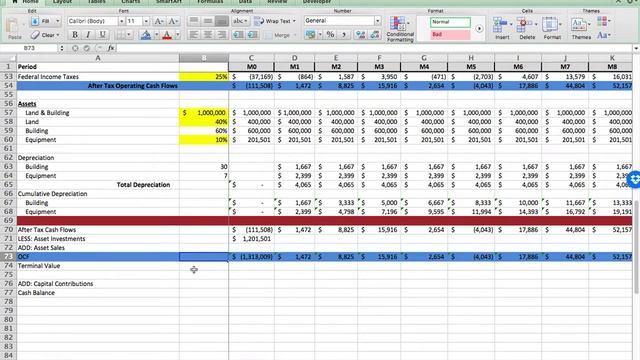The width and height of the screenshot is (640, 360).
Task: Switch to the Formulas tab
Action: tap(210, 2)
